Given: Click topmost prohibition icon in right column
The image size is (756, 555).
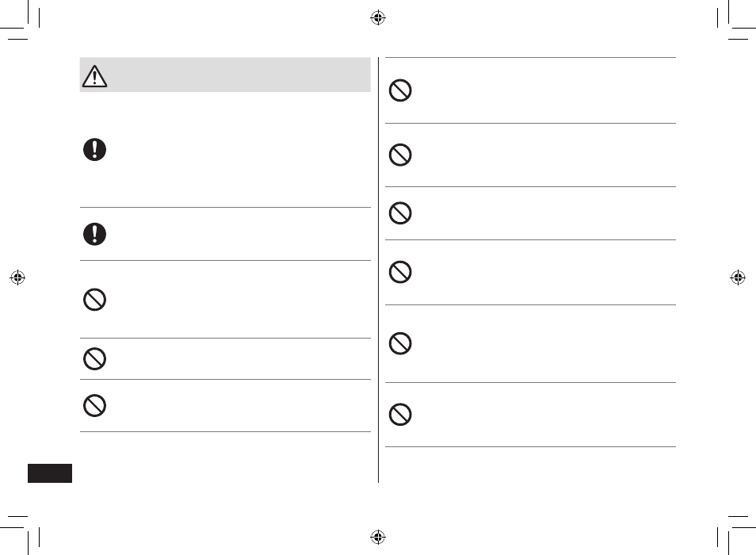Looking at the screenshot, I should click(400, 90).
